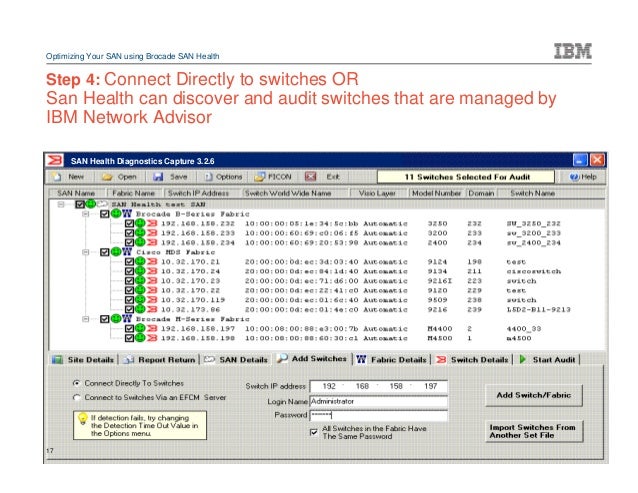Click the 11 Switches Selected For Audit banner

pos(466,177)
